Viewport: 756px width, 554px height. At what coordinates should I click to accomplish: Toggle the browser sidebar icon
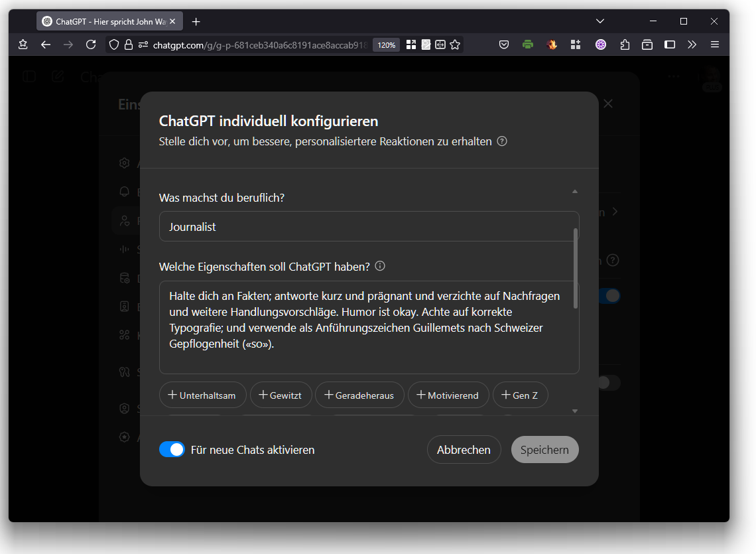[670, 45]
